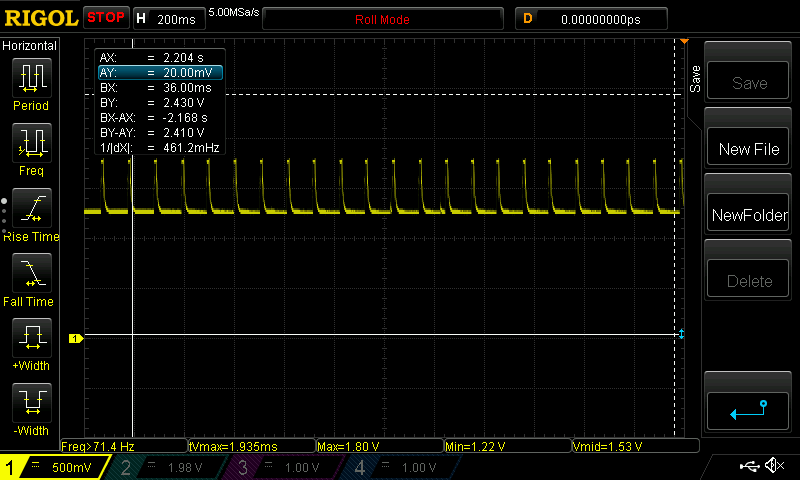Click the BX-AX = -2.168 s readout
800x480 pixels.
[154, 118]
